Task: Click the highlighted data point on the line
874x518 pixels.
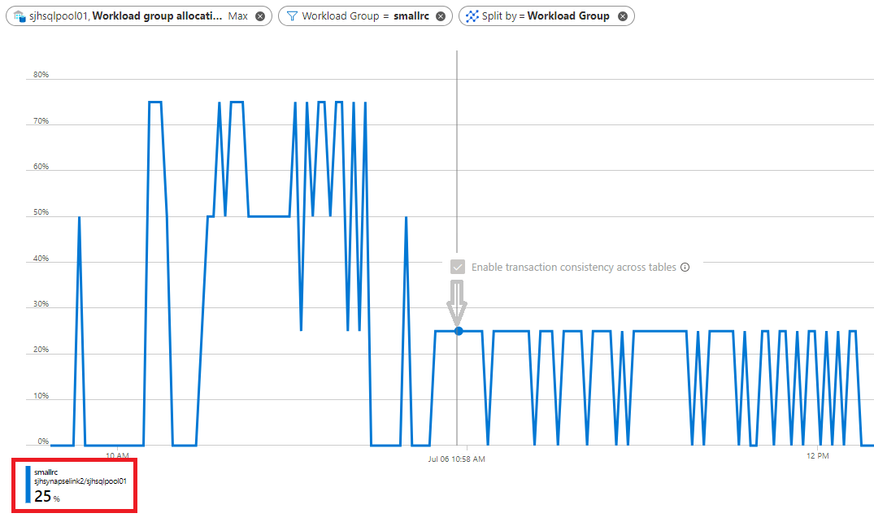Action: click(459, 331)
